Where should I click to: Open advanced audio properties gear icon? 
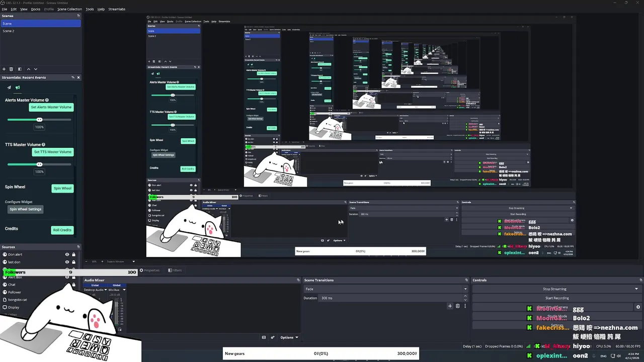[273, 337]
